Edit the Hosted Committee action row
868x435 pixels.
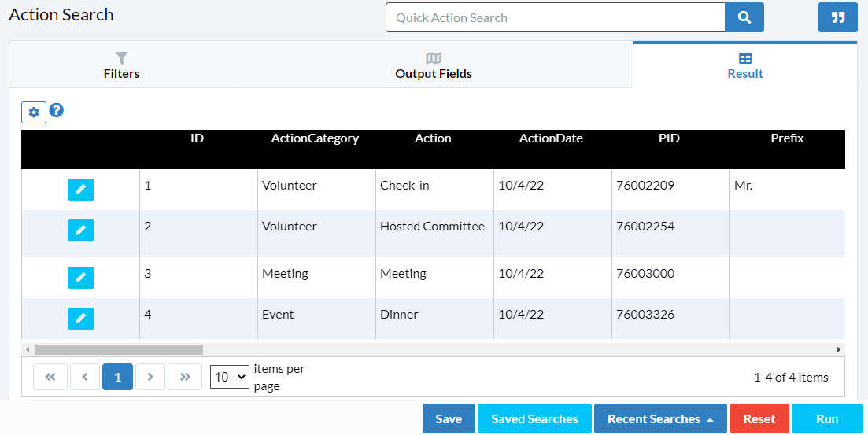81,230
